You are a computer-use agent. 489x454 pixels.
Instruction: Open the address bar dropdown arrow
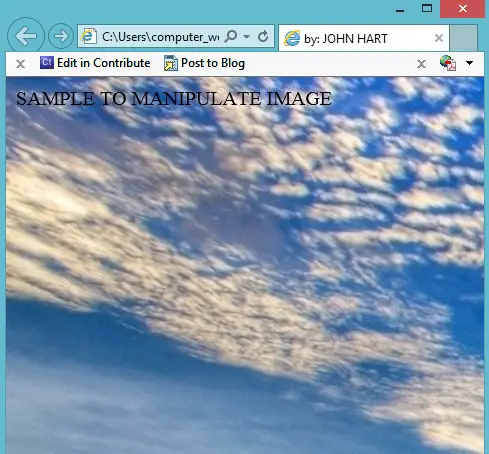click(247, 36)
